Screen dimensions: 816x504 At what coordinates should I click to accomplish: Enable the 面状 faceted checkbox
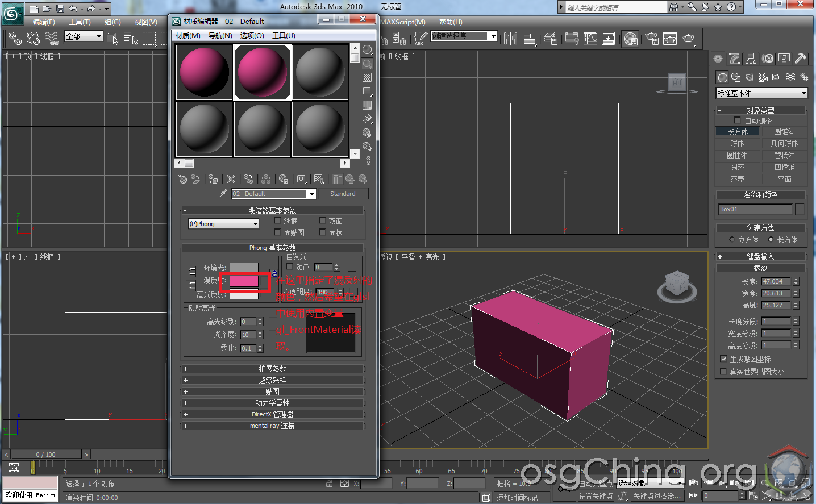(322, 232)
